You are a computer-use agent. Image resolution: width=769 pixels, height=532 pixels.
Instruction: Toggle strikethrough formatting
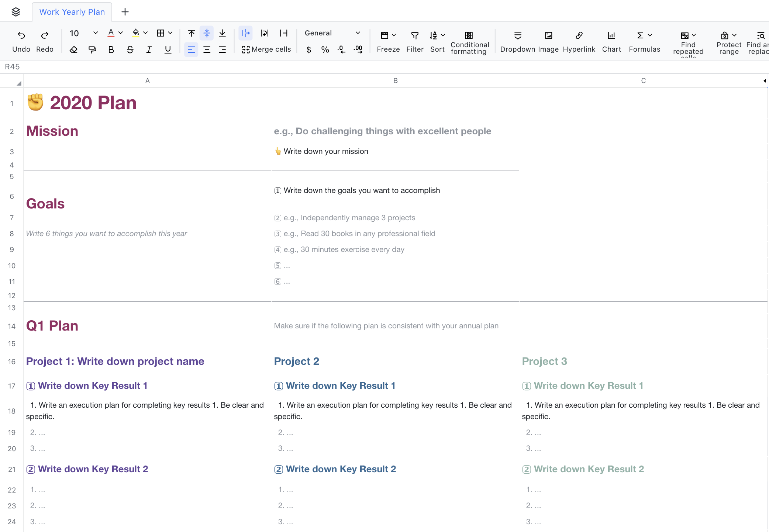coord(130,50)
